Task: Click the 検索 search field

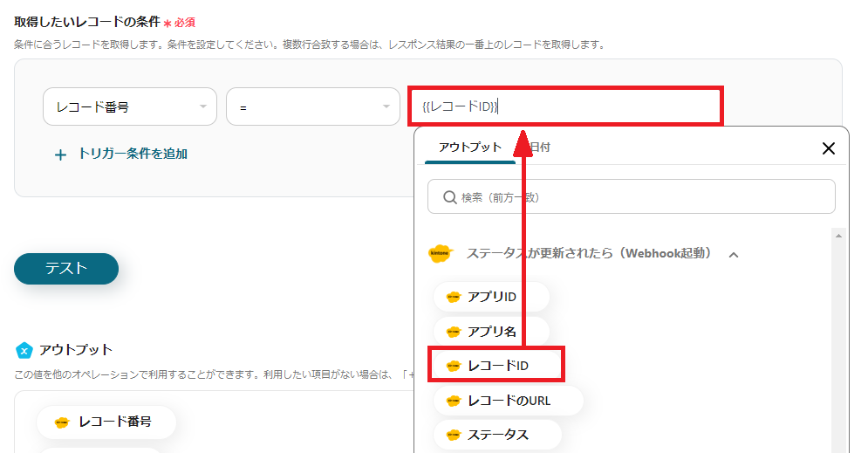Action: click(631, 197)
